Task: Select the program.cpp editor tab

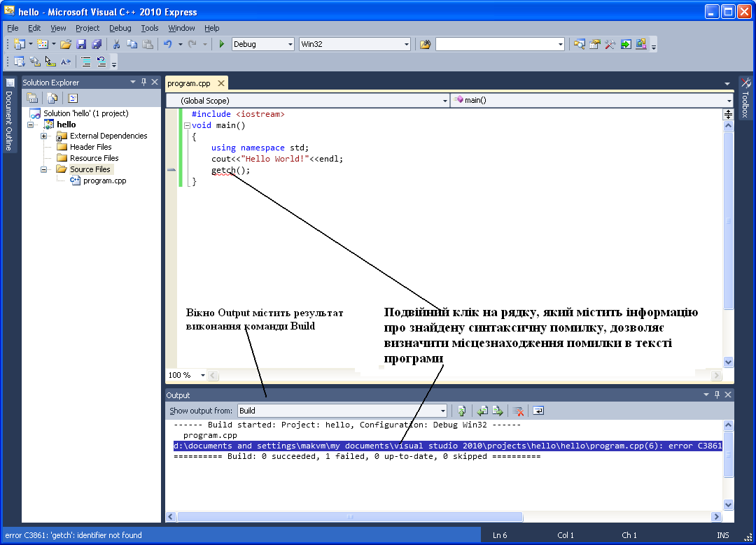Action: pyautogui.click(x=189, y=83)
